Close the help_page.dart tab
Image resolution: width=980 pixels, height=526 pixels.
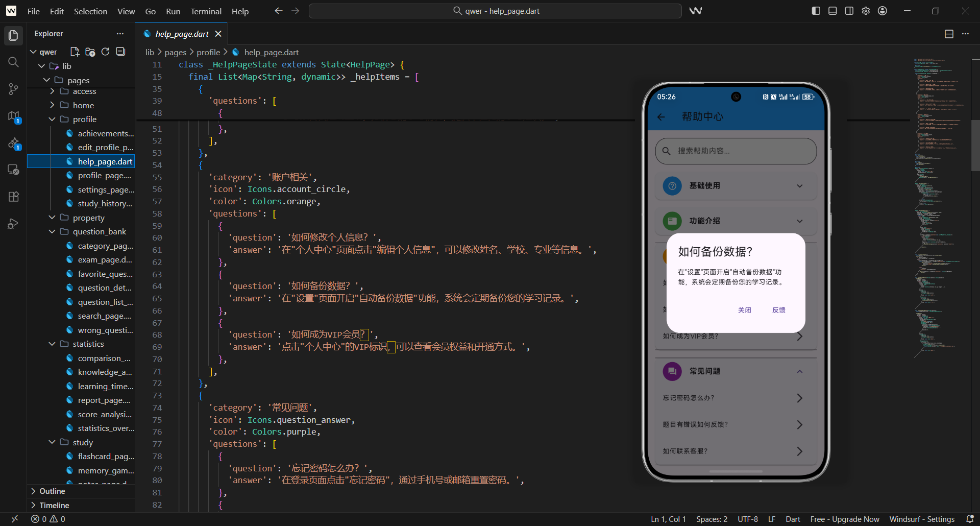(218, 34)
